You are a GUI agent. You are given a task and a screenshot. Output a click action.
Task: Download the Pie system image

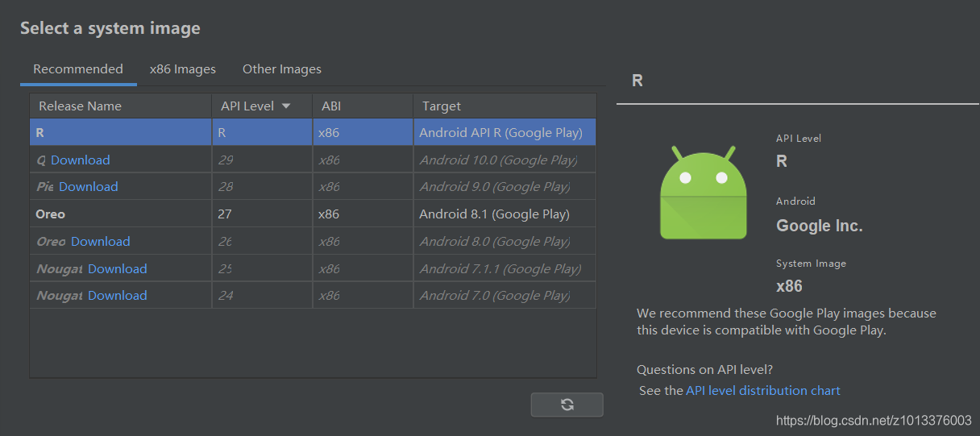pos(89,186)
